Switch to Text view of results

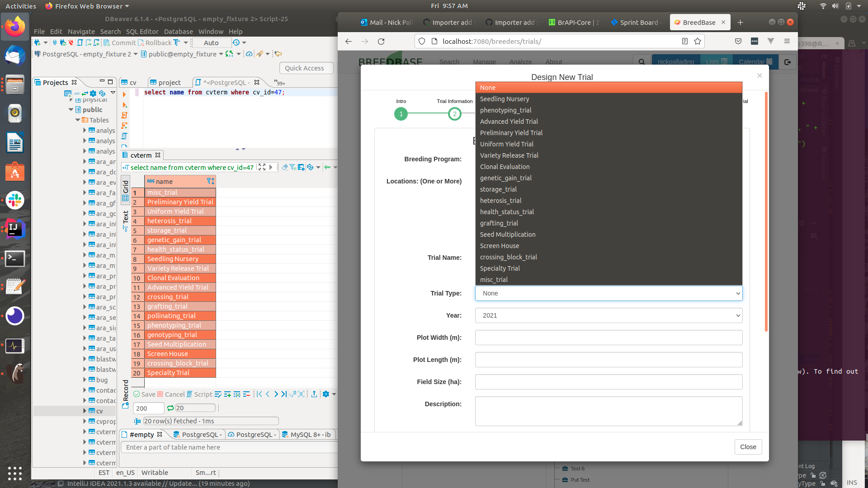[126, 221]
